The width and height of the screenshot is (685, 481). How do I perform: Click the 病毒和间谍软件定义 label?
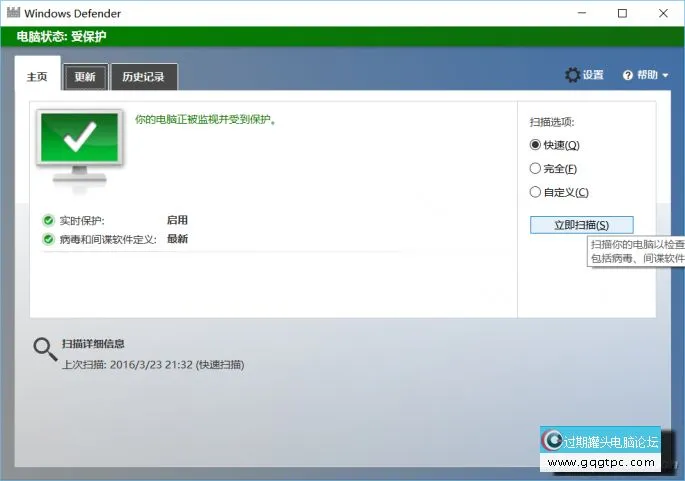pos(108,239)
